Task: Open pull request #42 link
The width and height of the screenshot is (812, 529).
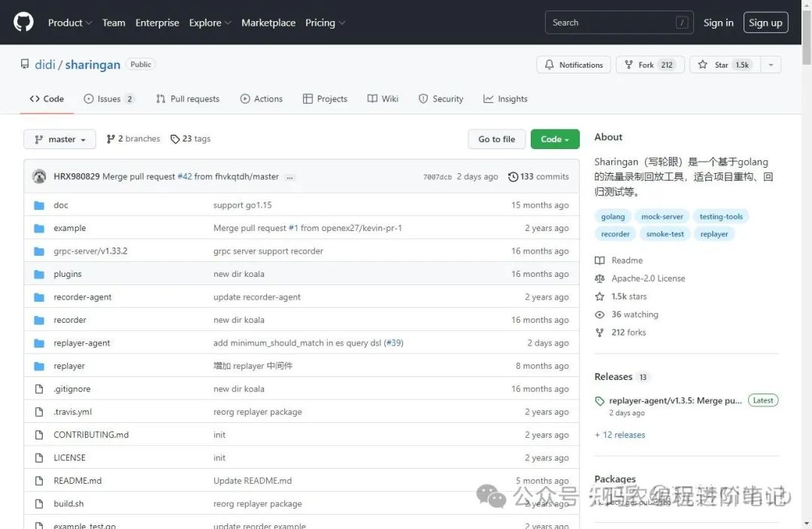Action: pyautogui.click(x=184, y=177)
